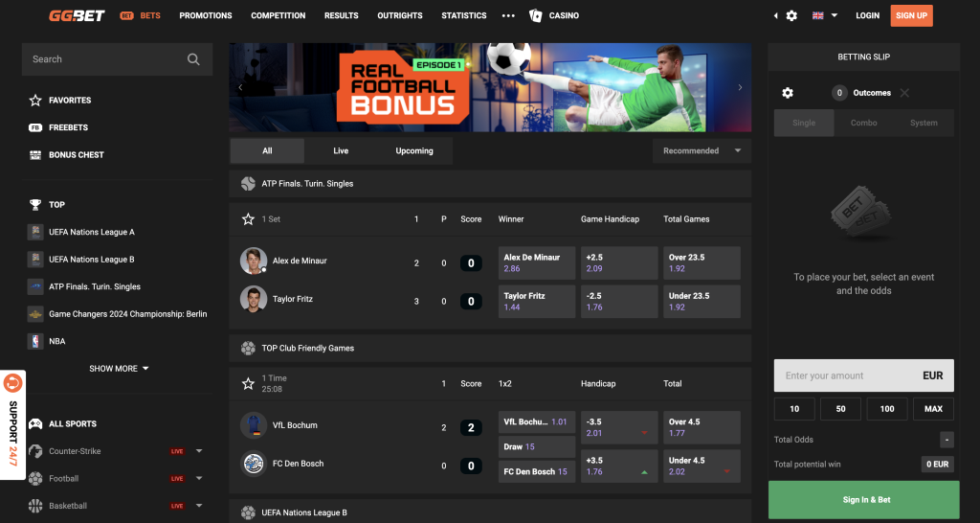The height and width of the screenshot is (523, 980).
Task: Click next arrow on promo banner
Action: pos(740,87)
